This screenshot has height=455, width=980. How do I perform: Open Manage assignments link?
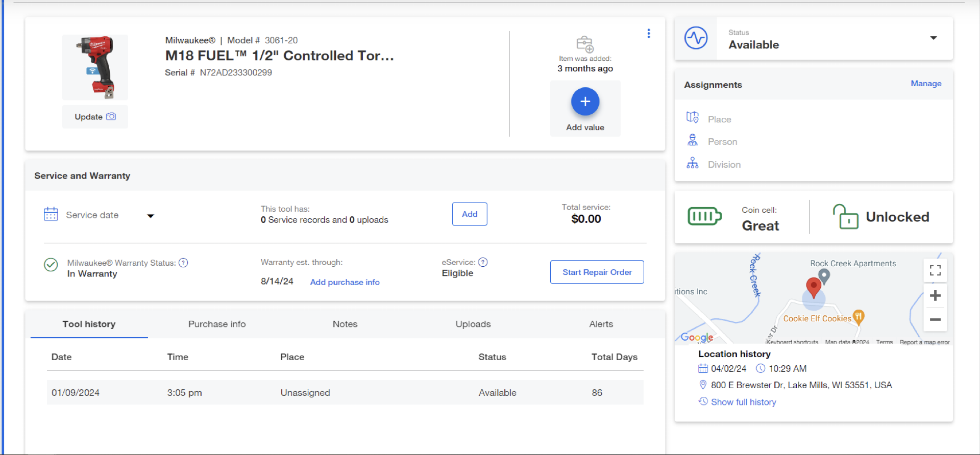[926, 84]
